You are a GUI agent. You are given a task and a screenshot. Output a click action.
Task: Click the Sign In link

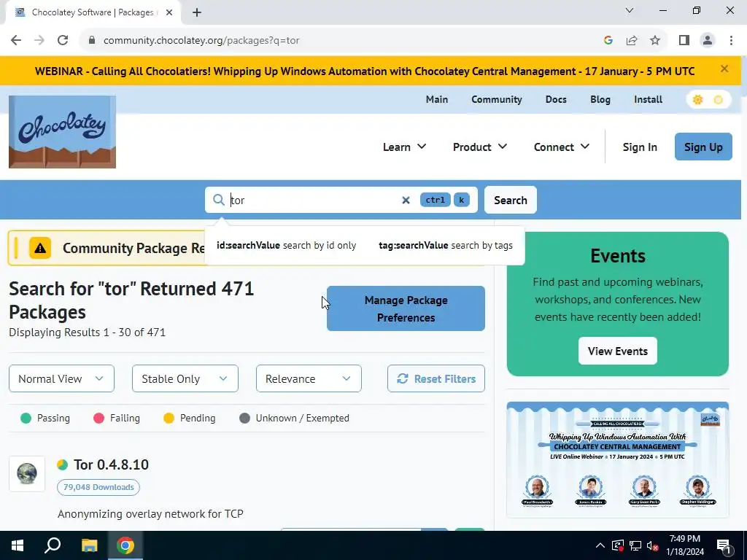coord(640,147)
